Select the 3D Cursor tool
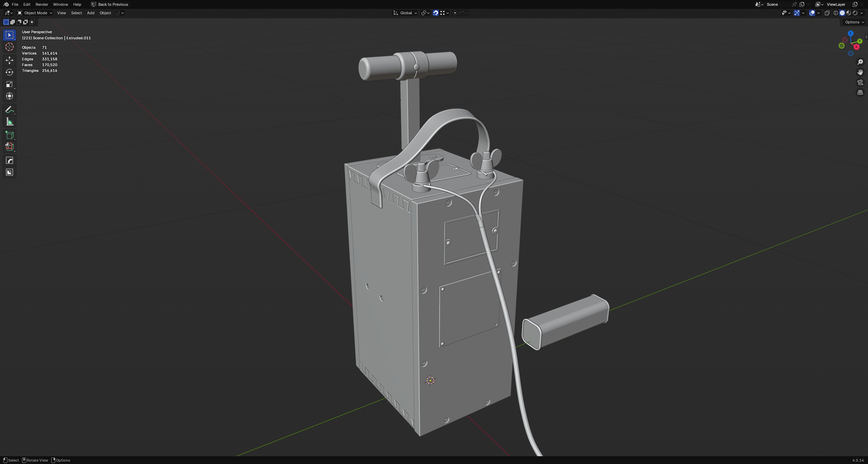The height and width of the screenshot is (464, 868). click(9, 47)
